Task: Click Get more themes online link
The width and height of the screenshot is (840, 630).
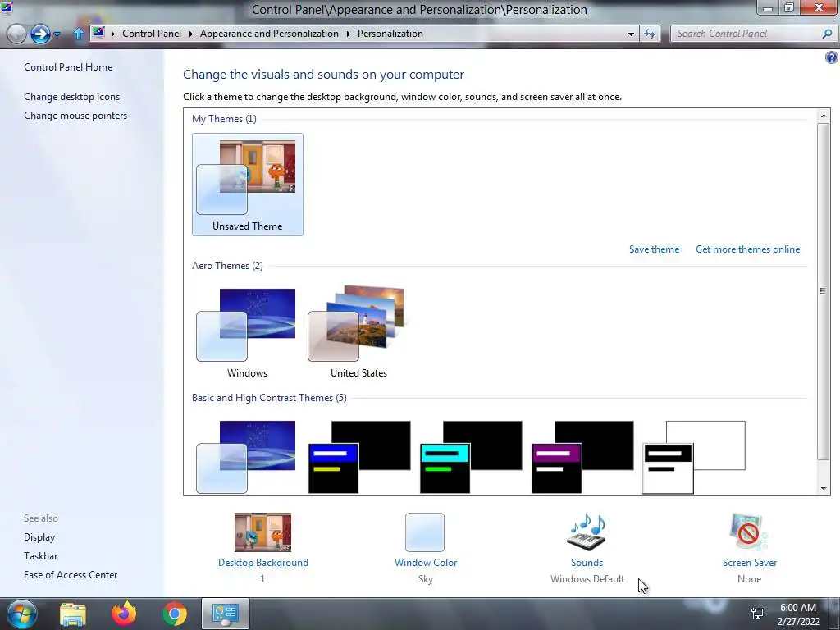Action: pos(747,249)
